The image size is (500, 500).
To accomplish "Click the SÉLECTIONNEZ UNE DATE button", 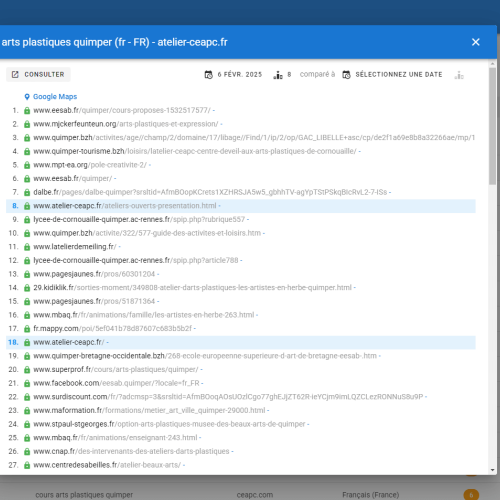I will pyautogui.click(x=392, y=75).
